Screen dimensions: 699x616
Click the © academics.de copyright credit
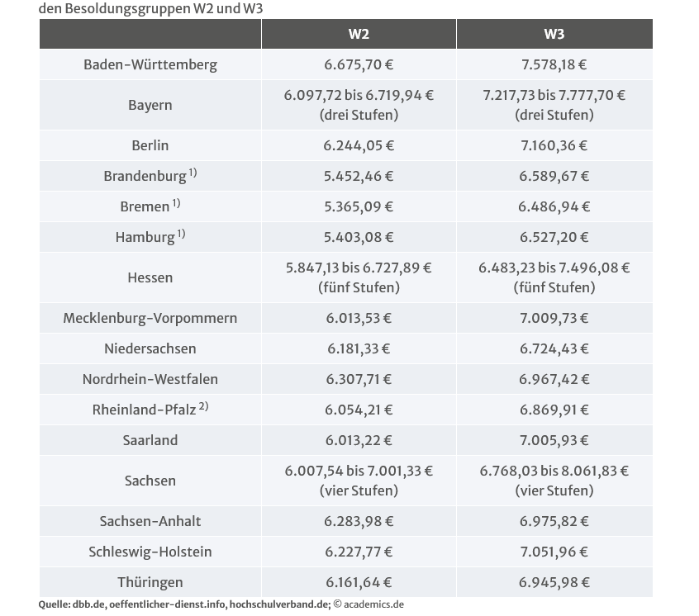369,604
